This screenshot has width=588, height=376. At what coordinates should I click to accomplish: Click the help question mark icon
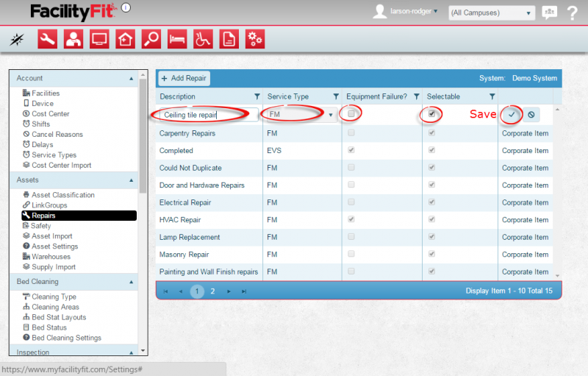click(573, 13)
